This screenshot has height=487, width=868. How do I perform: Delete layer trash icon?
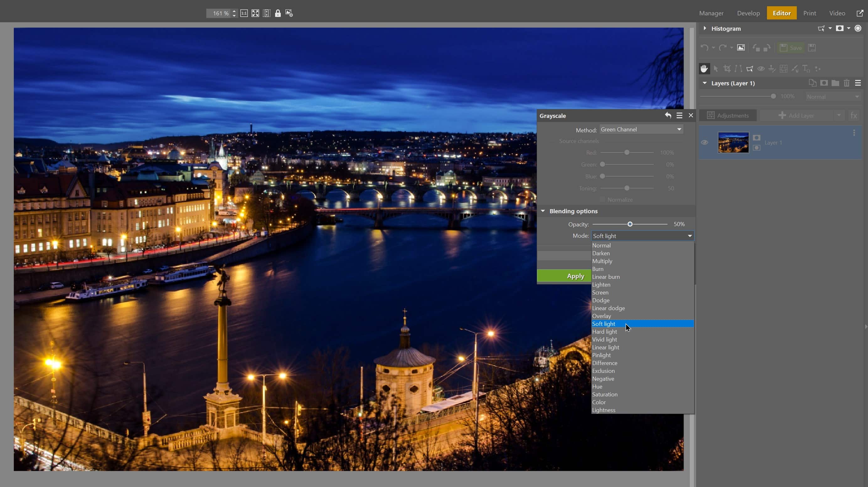[x=846, y=83]
